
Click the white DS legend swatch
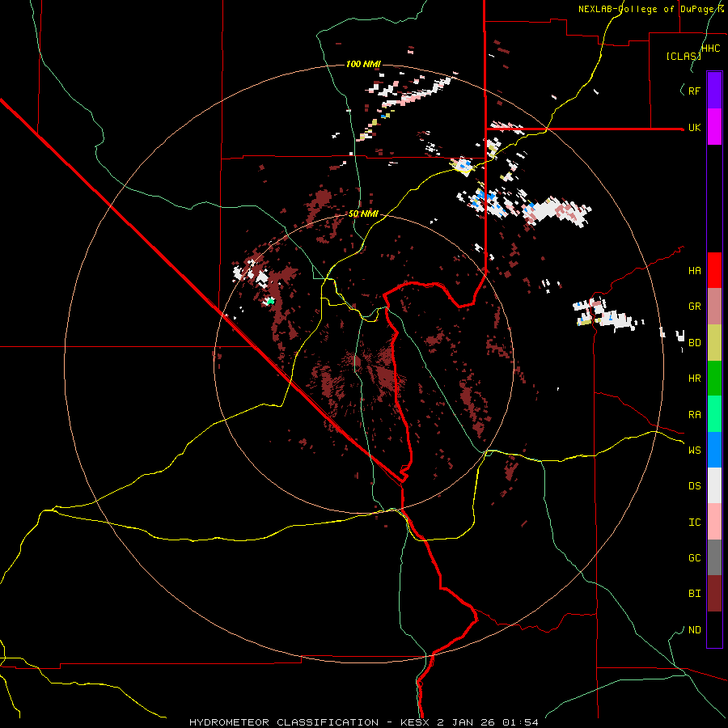coord(714,485)
